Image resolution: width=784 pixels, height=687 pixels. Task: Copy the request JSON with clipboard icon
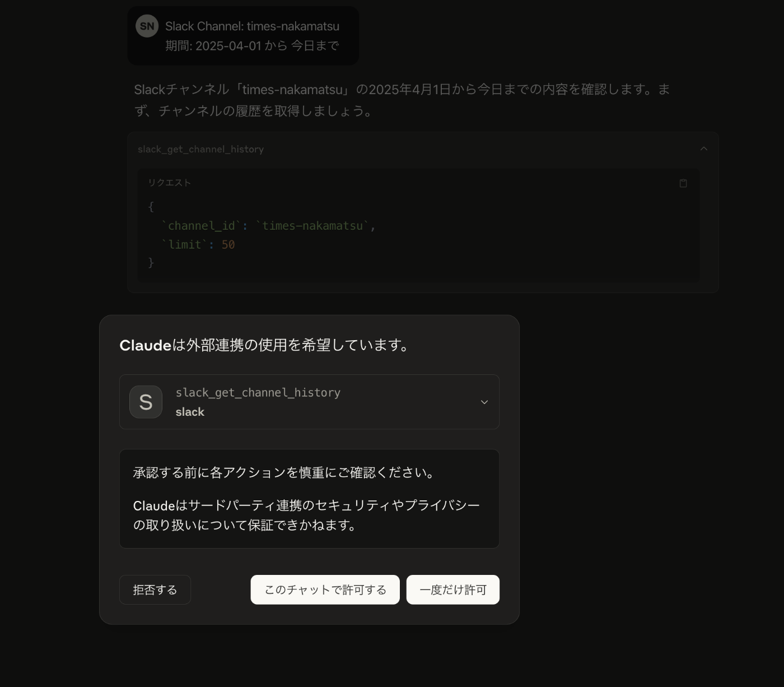pos(683,183)
